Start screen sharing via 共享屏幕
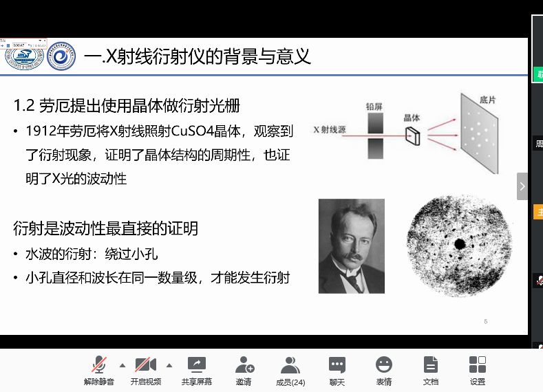This screenshot has width=543, height=392. click(x=196, y=371)
